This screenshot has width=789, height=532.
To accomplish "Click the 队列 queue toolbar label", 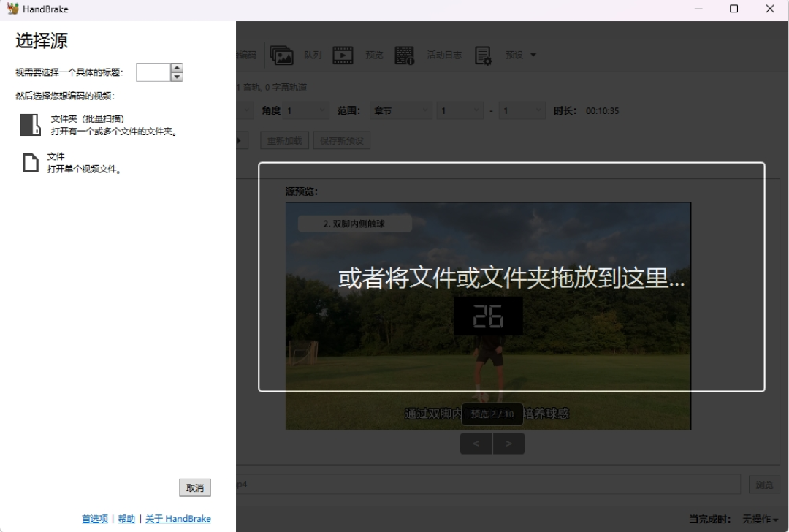I will tap(313, 55).
